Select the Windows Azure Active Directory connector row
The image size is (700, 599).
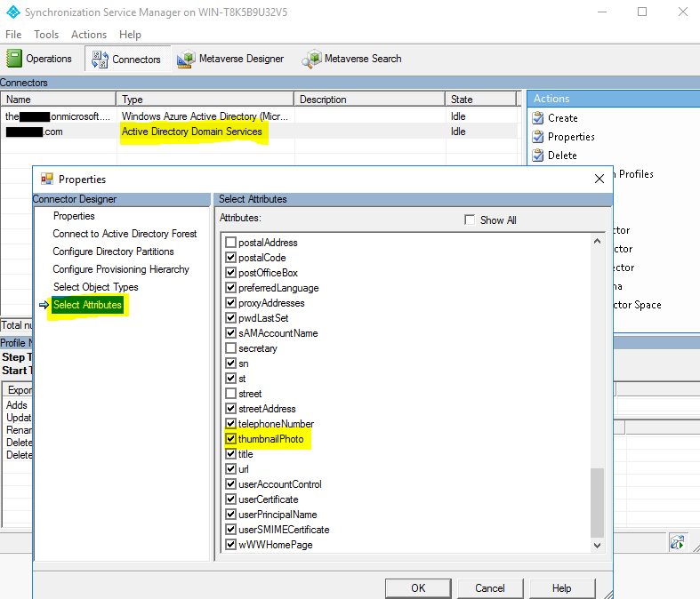tap(259, 116)
